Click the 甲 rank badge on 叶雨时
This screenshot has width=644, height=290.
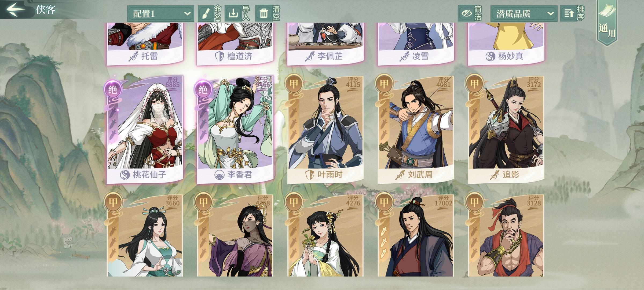tap(293, 84)
